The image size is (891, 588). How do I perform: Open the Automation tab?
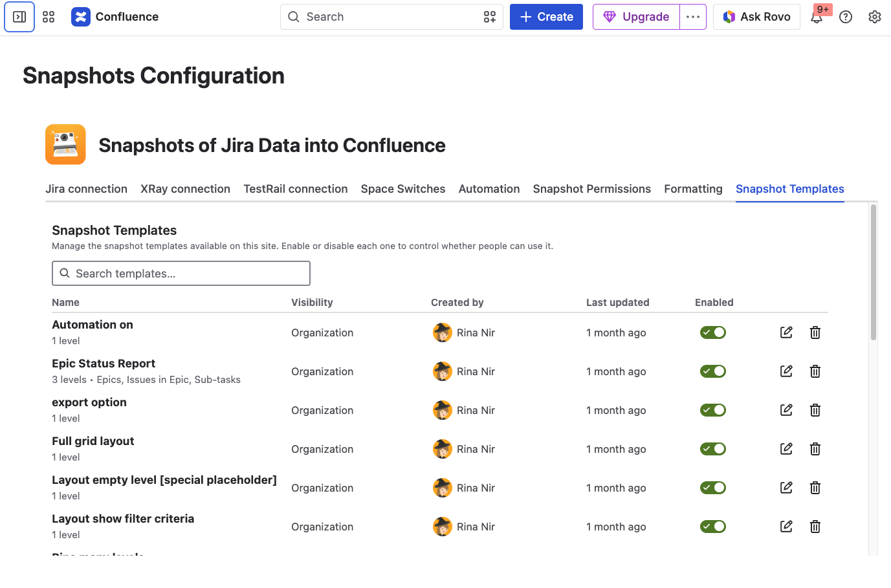pyautogui.click(x=489, y=189)
